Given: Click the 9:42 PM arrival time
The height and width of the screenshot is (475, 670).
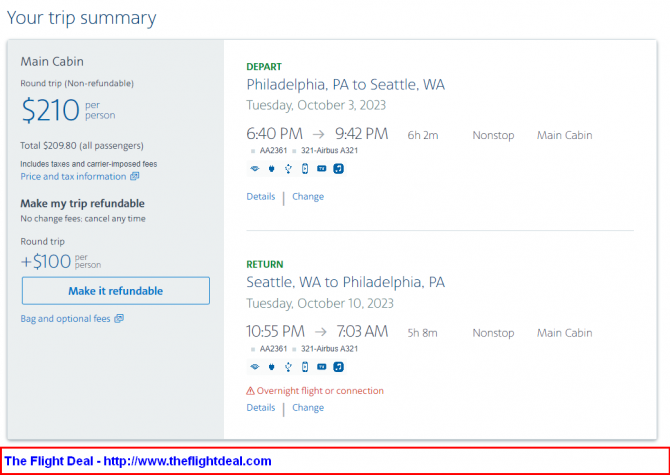Looking at the screenshot, I should [361, 134].
